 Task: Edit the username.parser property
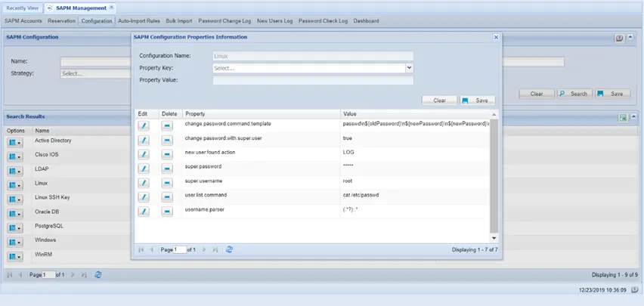pos(144,212)
